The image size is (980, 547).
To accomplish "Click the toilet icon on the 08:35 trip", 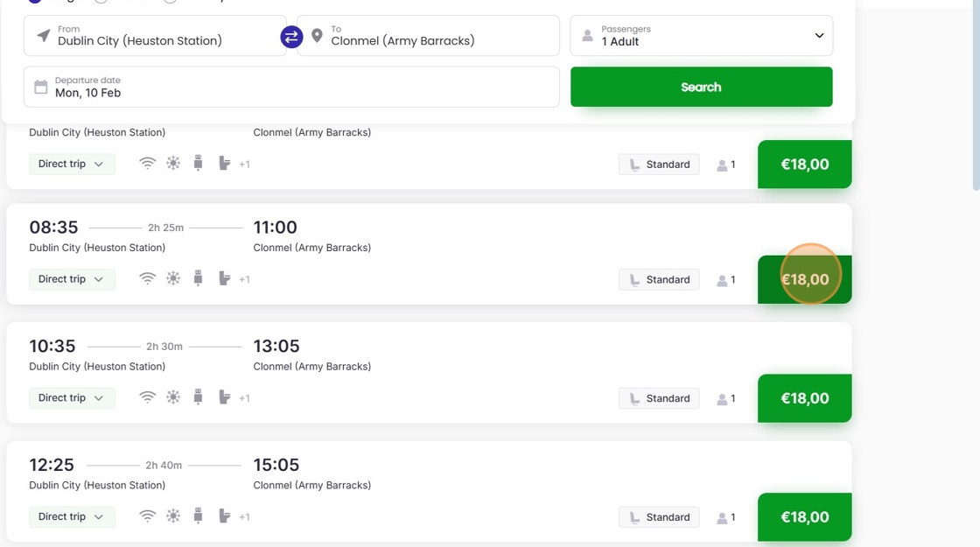I will (x=224, y=279).
